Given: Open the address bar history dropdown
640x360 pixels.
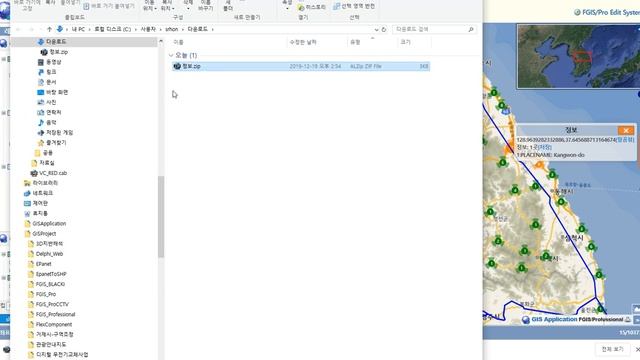Looking at the screenshot, I should click(x=376, y=29).
